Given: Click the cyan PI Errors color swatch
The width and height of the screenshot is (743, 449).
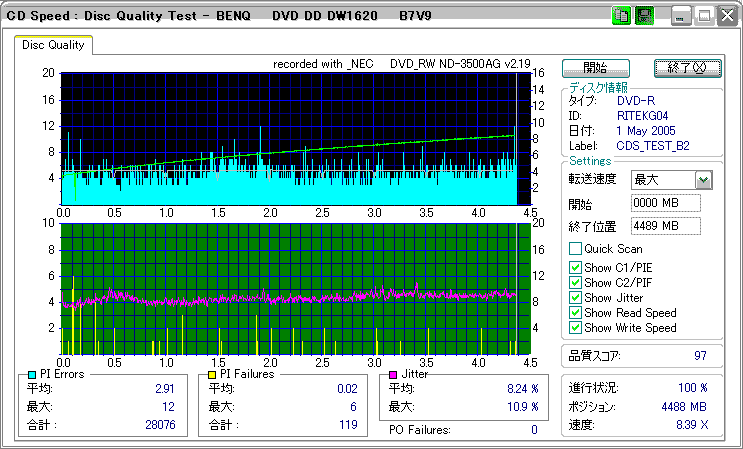Looking at the screenshot, I should 32,375.
